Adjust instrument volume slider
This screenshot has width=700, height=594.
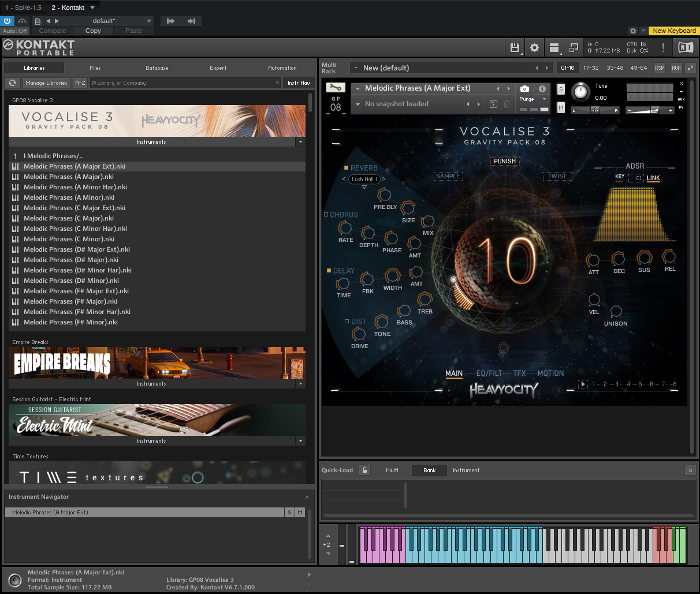(650, 110)
